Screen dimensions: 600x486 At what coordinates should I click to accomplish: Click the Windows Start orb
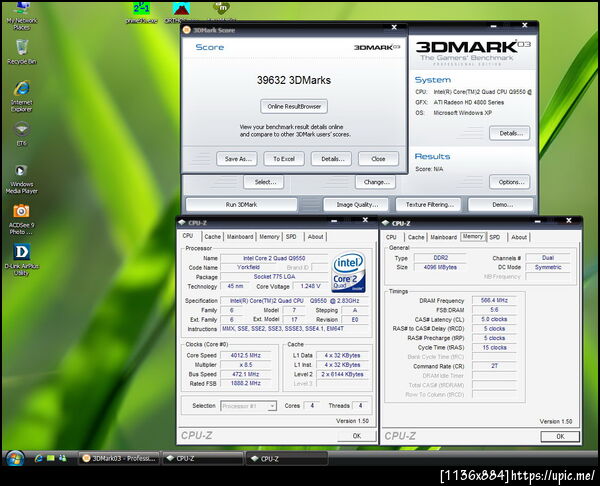pyautogui.click(x=15, y=458)
